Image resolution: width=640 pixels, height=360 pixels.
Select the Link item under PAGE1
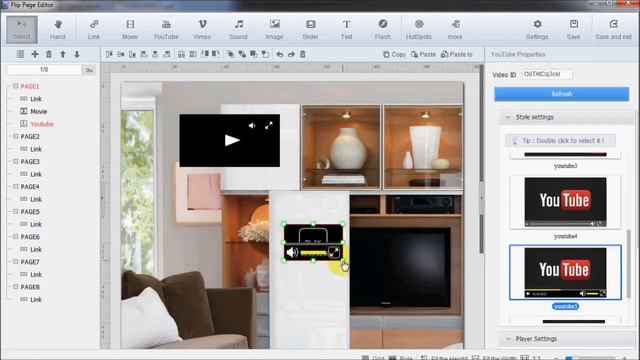36,99
